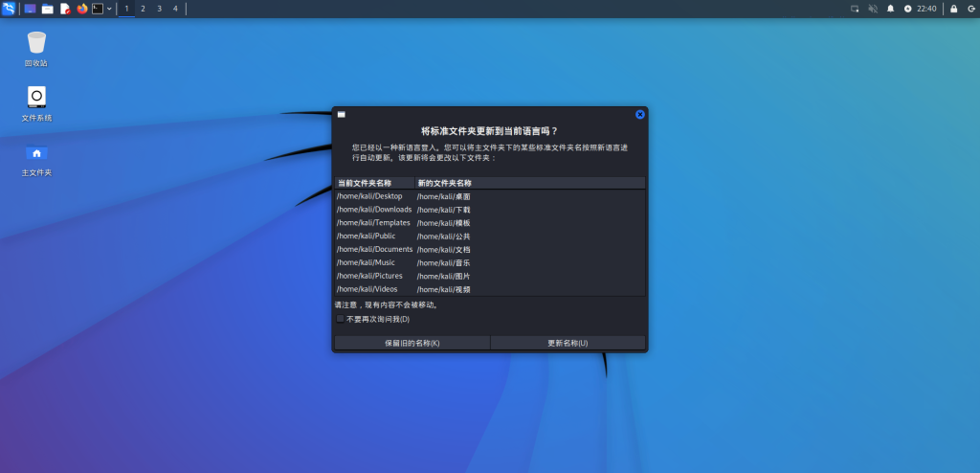Click the show desktop panel icon
This screenshot has width=980, height=473.
click(30, 9)
